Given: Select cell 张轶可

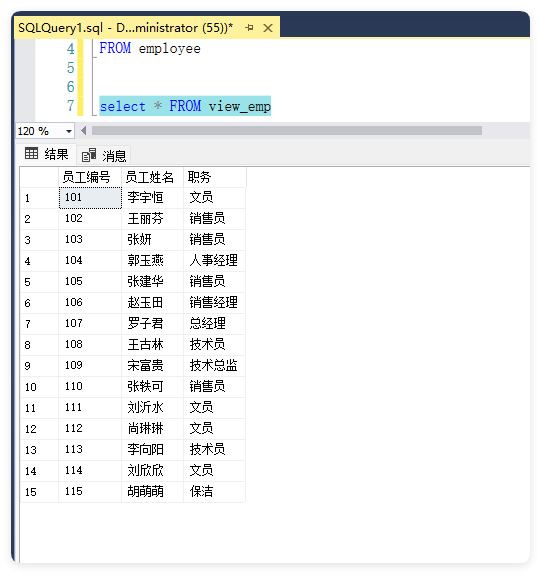Looking at the screenshot, I should [x=152, y=387].
